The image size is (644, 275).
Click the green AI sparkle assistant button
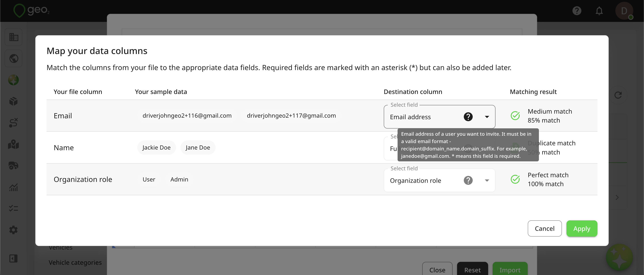(619, 257)
